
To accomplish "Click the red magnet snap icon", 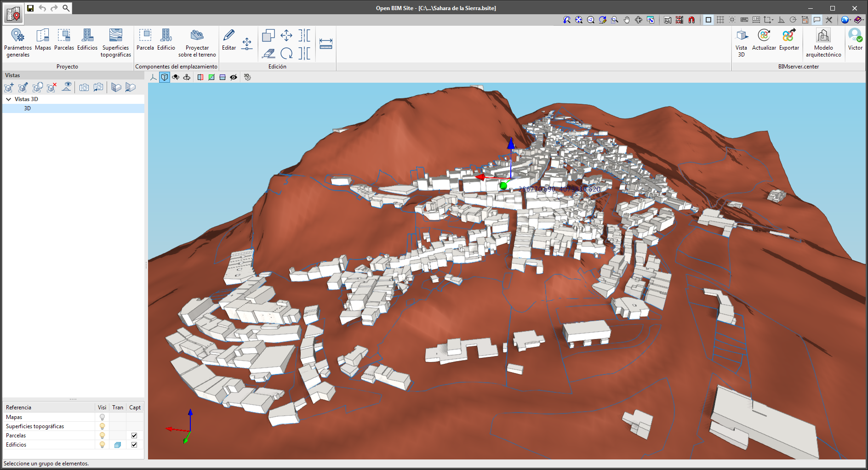I will click(691, 20).
